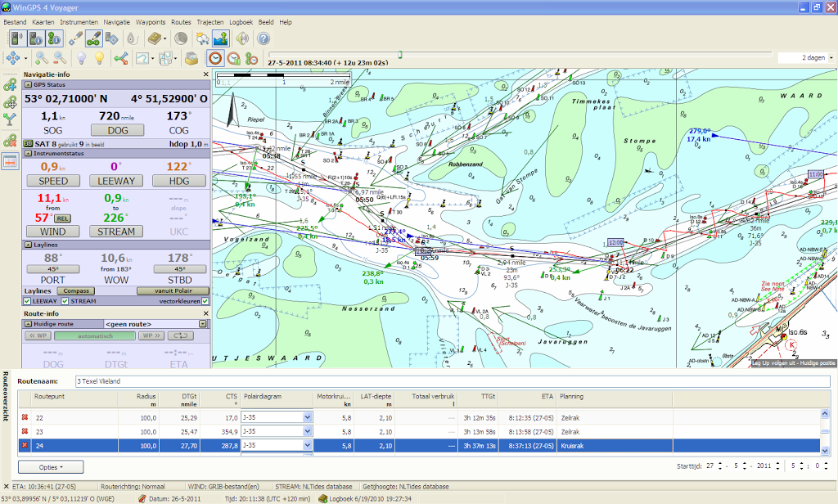Open the Polairdiagram dropdown in row 22
Image resolution: width=838 pixels, height=504 pixels.
[308, 417]
